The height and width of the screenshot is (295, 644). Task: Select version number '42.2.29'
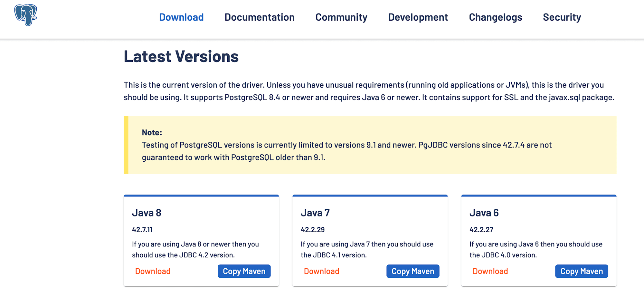point(313,230)
